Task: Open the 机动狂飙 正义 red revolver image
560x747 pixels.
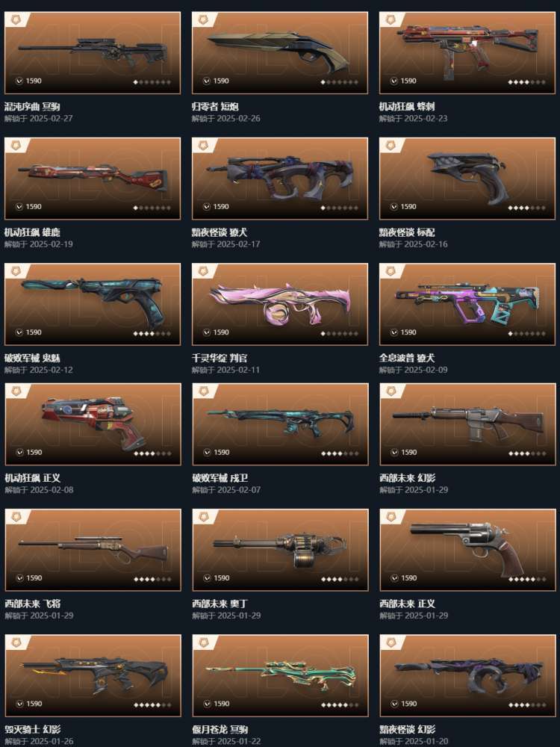Action: (x=93, y=423)
